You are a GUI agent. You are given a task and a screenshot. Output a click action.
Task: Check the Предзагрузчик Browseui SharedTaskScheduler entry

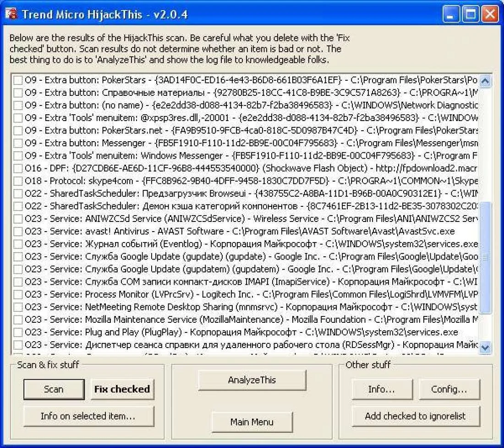18,194
